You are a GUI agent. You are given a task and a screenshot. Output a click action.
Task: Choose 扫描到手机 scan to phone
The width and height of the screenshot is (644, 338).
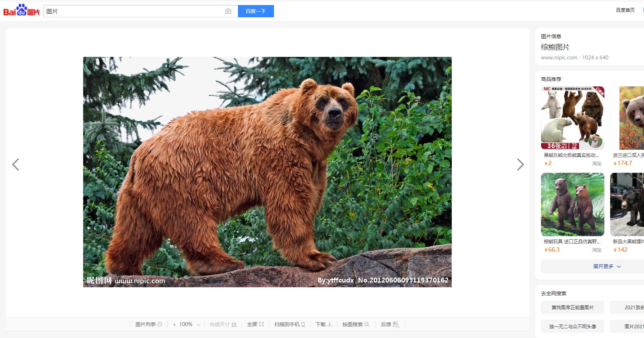point(289,324)
